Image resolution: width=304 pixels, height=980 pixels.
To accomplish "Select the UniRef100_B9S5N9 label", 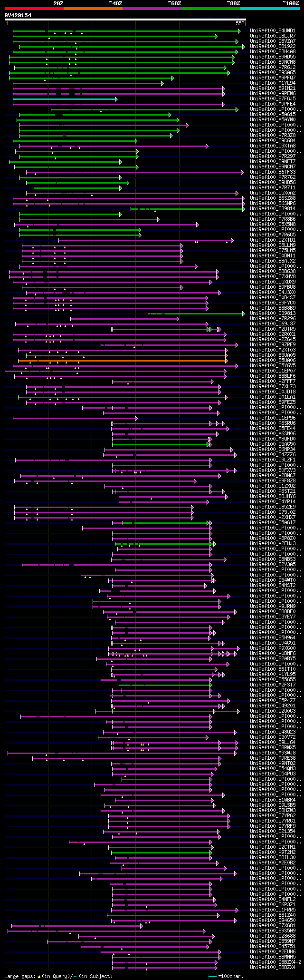I will [273, 931].
